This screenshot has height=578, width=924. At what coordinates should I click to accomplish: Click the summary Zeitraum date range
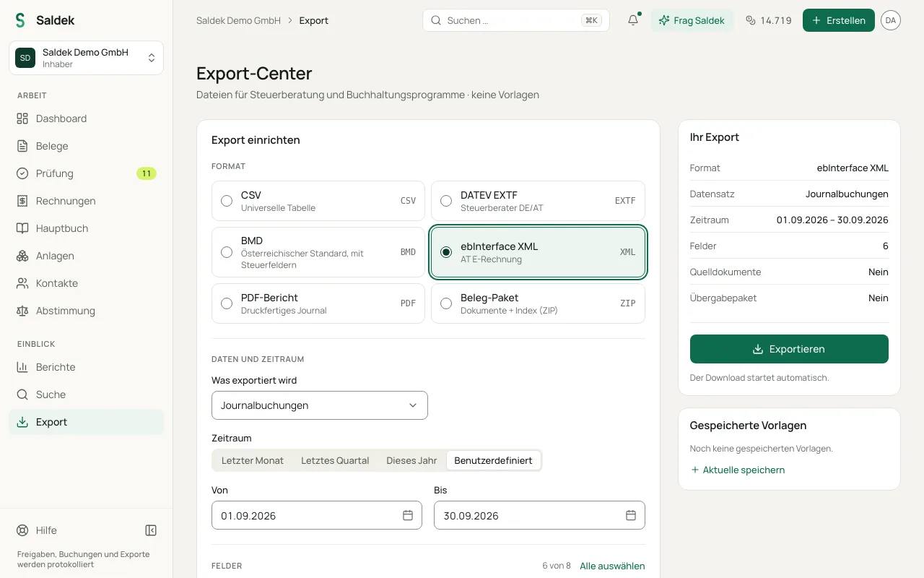point(832,220)
